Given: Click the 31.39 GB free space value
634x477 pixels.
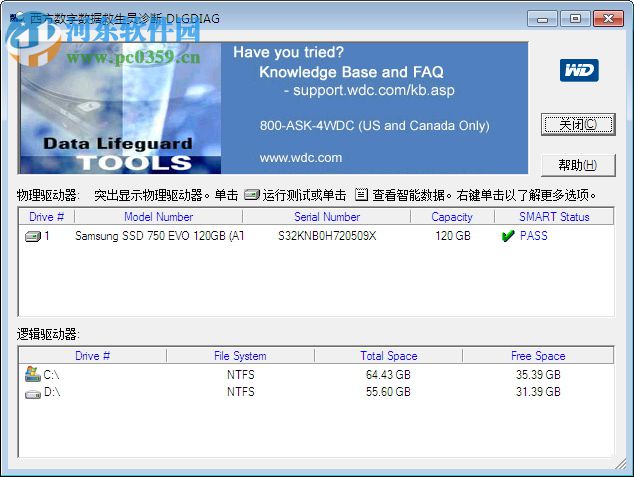Looking at the screenshot, I should [538, 392].
